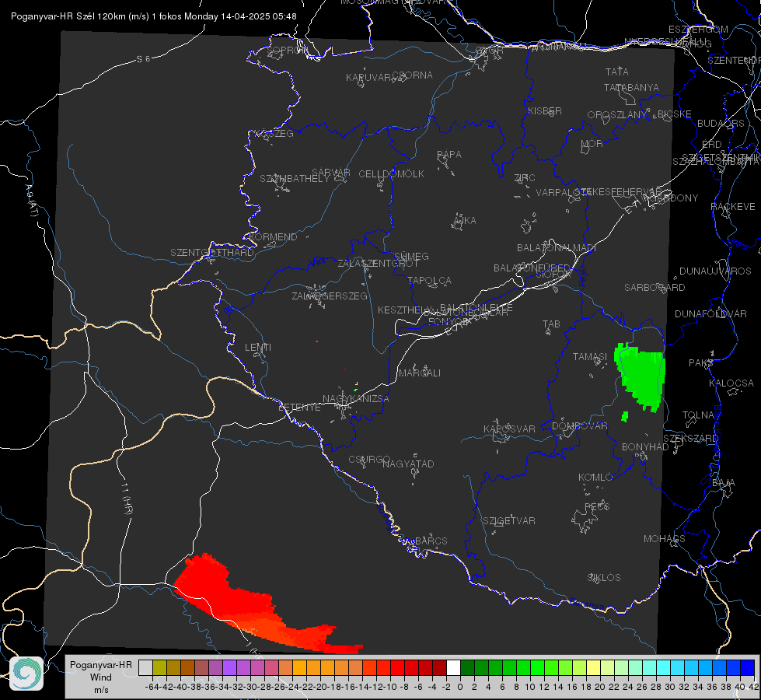The width and height of the screenshot is (761, 700).
Task: Click the SIKLOS city label
Action: coord(604,578)
